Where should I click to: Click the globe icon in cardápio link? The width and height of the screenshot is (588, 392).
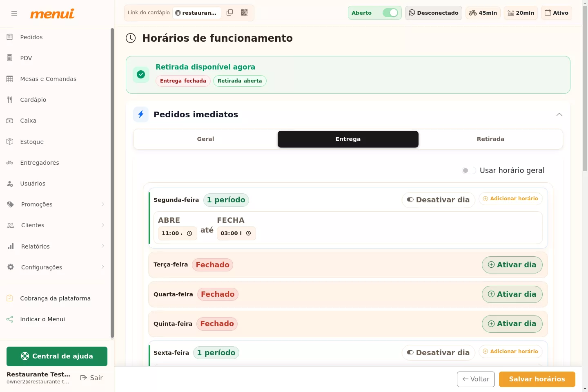click(x=178, y=13)
